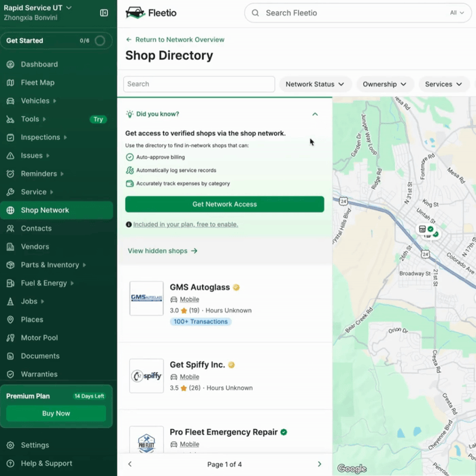Image resolution: width=476 pixels, height=476 pixels.
Task: Click the Service wrench icon
Action: coord(10,192)
